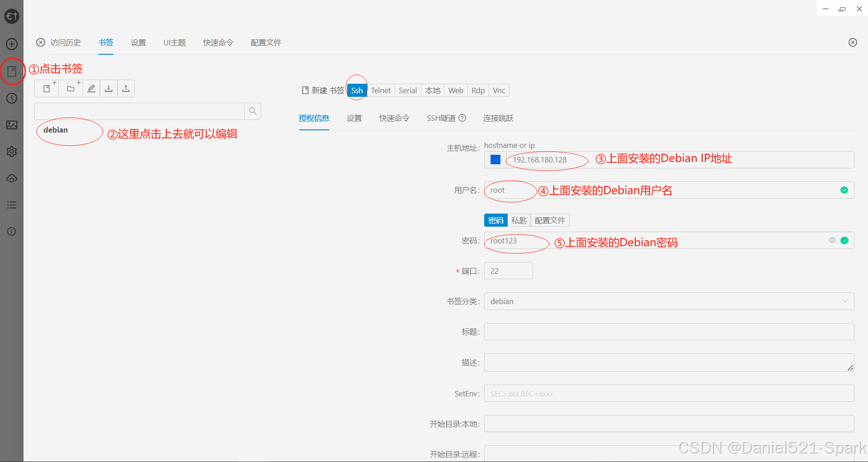This screenshot has width=868, height=462.
Task: Open the batch operation list icon
Action: click(12, 205)
